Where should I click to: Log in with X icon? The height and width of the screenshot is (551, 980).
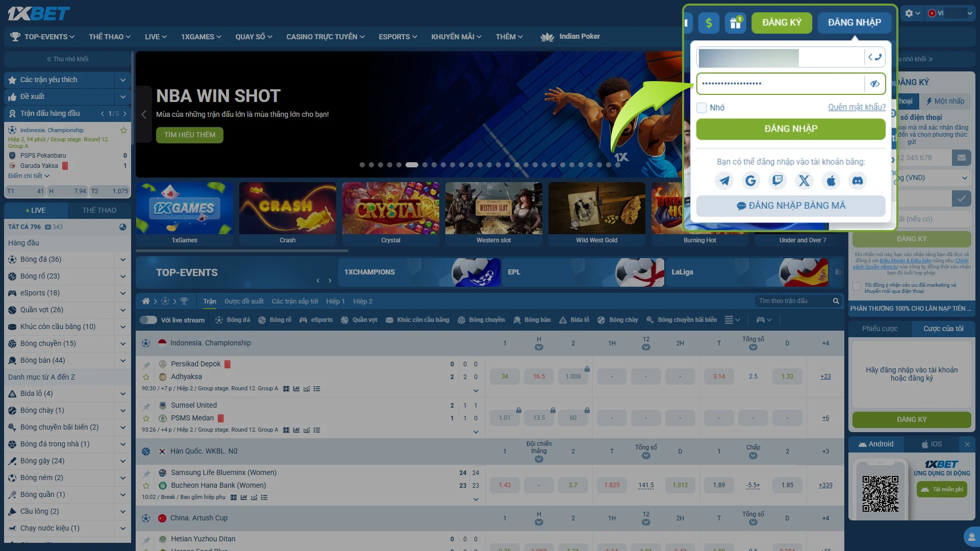coord(804,181)
